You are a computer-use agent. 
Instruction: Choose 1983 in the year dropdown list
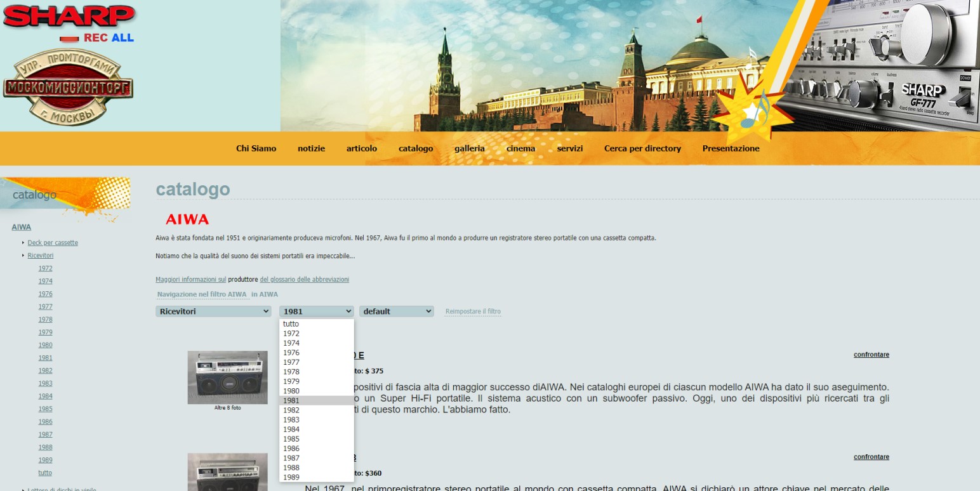tap(317, 420)
